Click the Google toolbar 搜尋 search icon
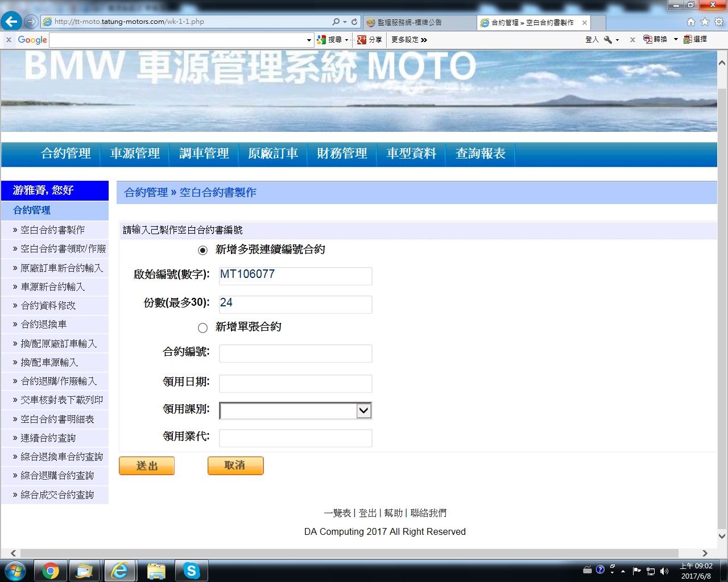The width and height of the screenshot is (728, 582). point(322,40)
